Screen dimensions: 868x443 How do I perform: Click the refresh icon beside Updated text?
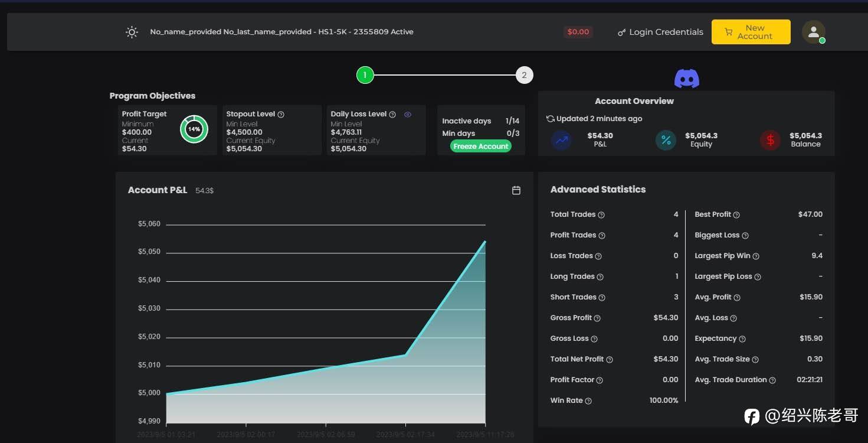[550, 119]
